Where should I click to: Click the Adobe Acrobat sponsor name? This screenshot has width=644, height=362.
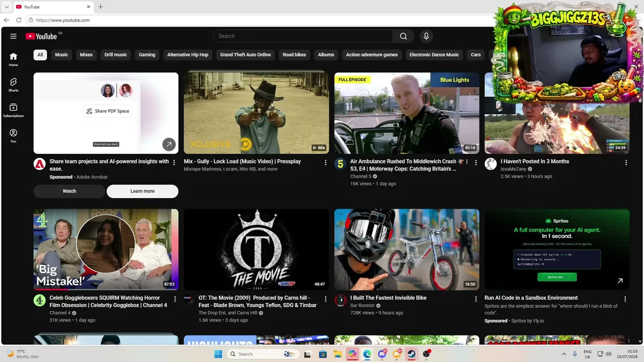(x=92, y=177)
